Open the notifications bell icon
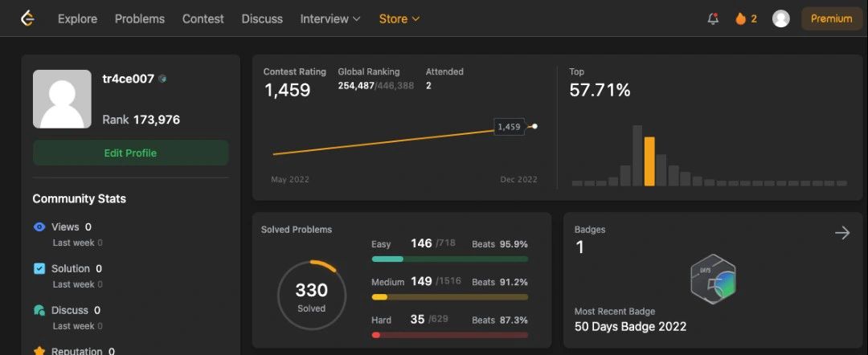This screenshot has height=355, width=868. 713,18
